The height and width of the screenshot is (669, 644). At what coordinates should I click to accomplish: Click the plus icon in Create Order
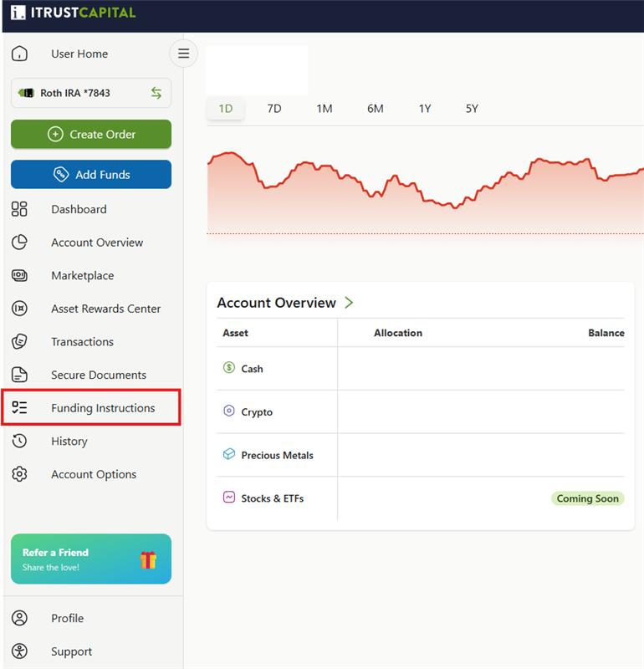click(x=55, y=134)
